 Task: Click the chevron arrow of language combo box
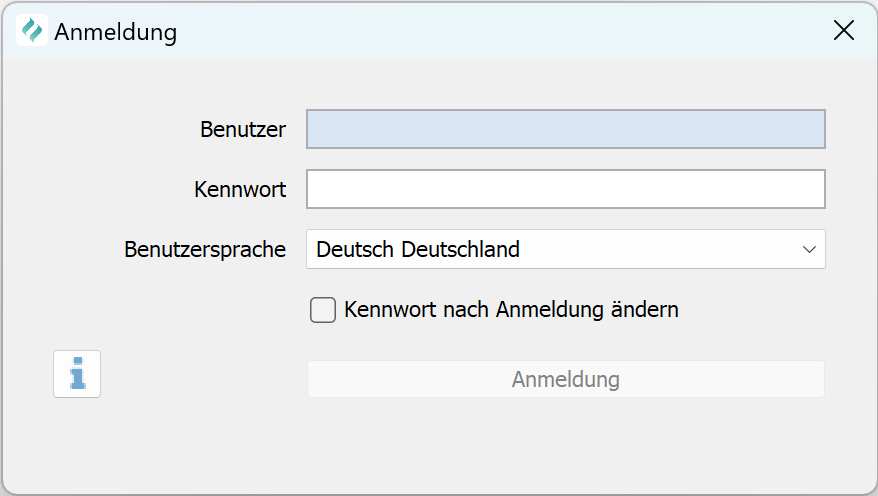[809, 249]
